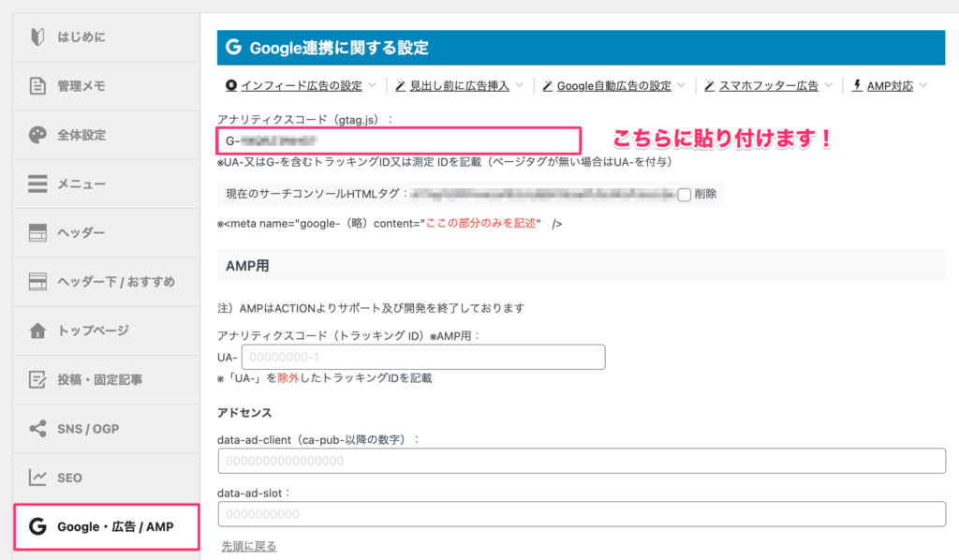
Task: Expand the chevron next to インフィード広告の設定
Action: (x=372, y=85)
